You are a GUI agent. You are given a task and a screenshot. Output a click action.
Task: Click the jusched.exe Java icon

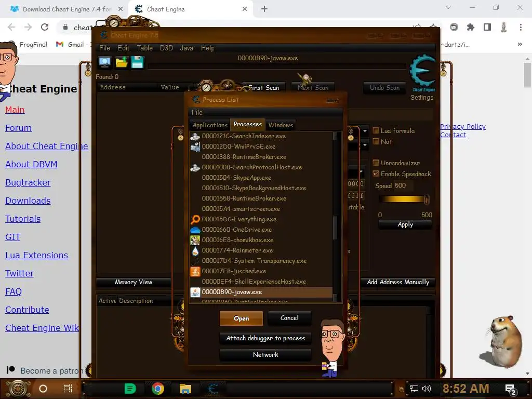[x=195, y=271]
